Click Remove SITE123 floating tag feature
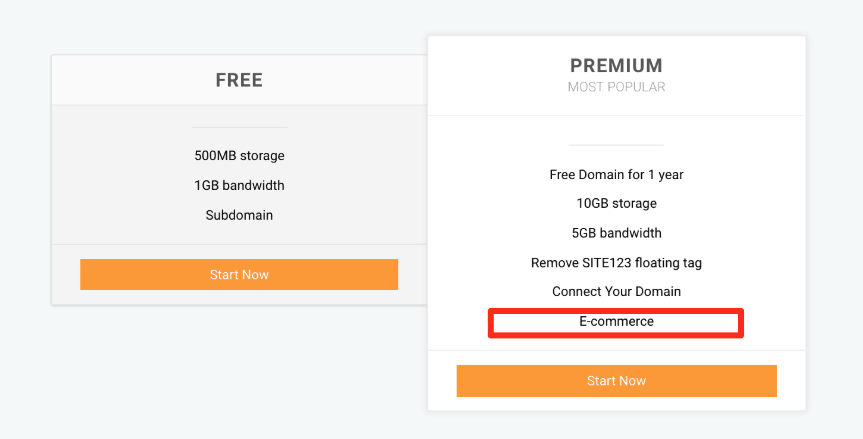Screen dimensions: 863x439 click(616, 263)
